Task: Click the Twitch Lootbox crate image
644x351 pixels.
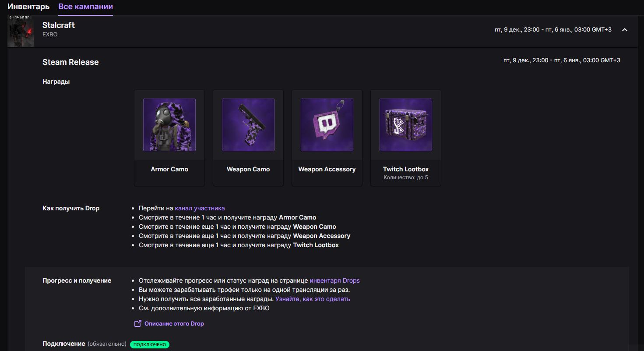Action: click(x=406, y=125)
